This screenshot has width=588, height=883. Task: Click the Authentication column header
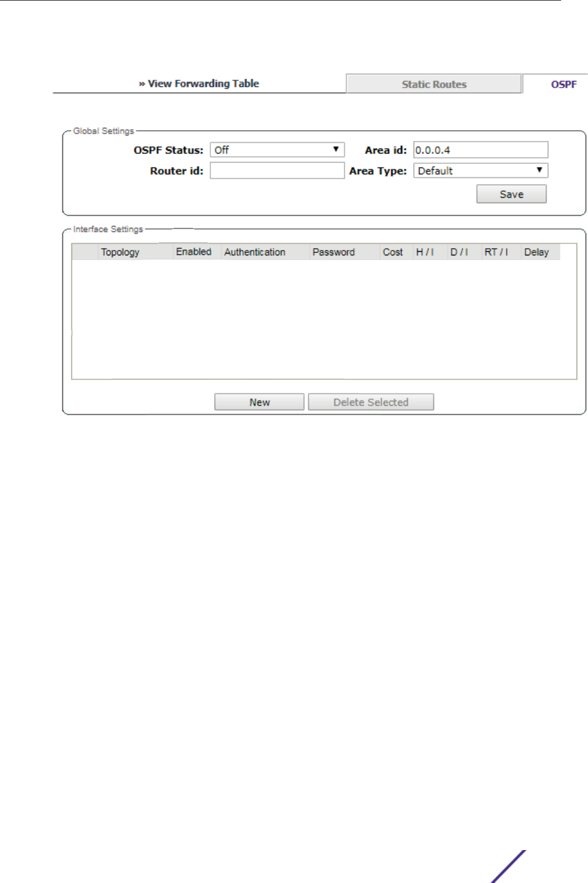click(255, 252)
